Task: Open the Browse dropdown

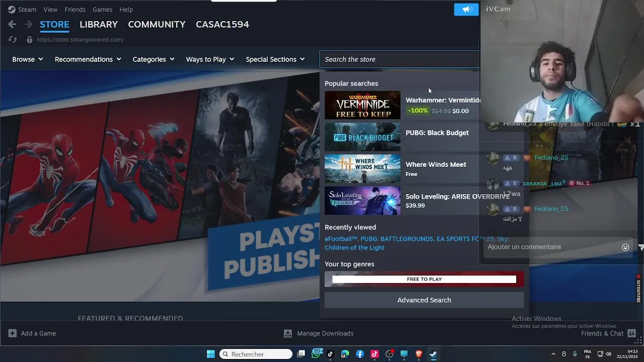Action: (28, 59)
